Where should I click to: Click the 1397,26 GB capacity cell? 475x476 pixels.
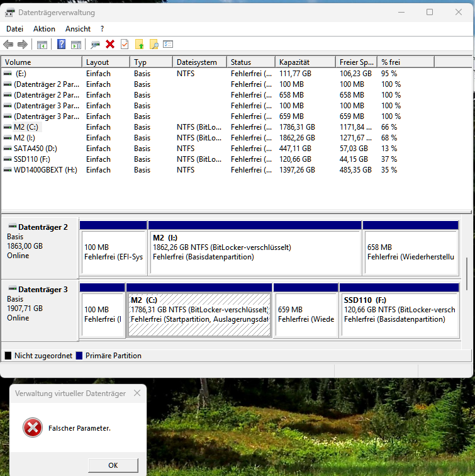point(297,170)
